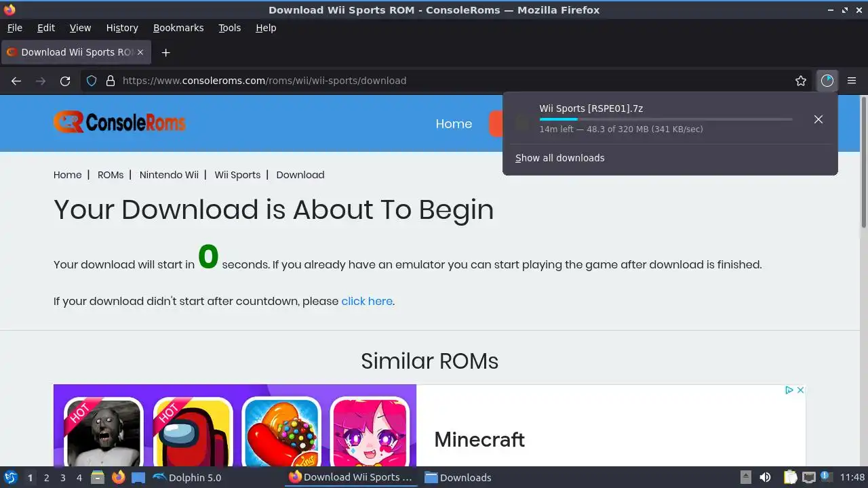Open the network tray icon
868x488 pixels.
(808, 477)
